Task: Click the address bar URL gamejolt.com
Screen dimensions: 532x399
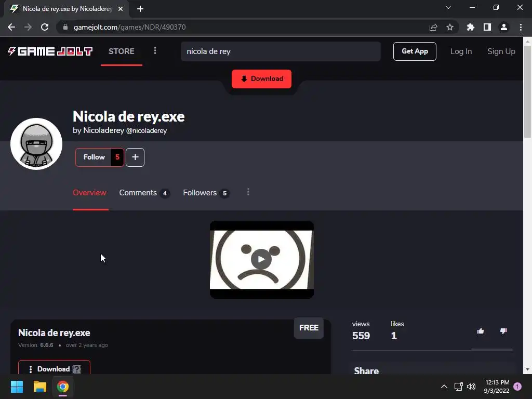Action: pyautogui.click(x=129, y=27)
